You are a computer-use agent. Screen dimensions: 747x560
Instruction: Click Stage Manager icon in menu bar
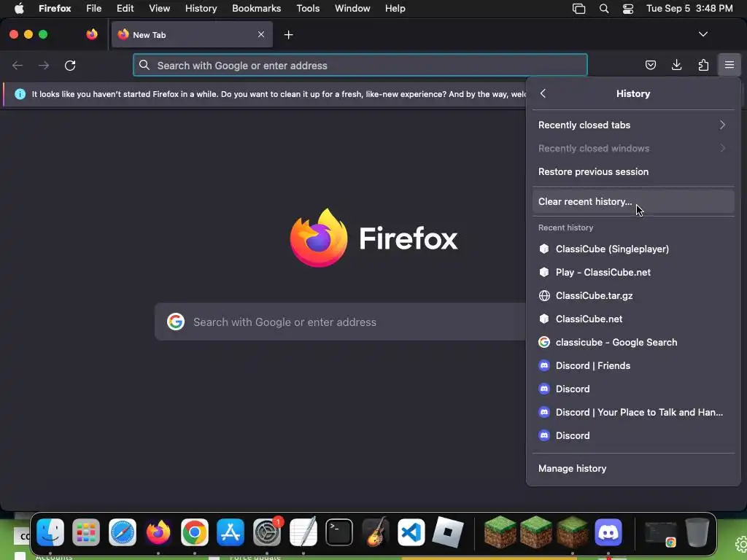(x=578, y=9)
